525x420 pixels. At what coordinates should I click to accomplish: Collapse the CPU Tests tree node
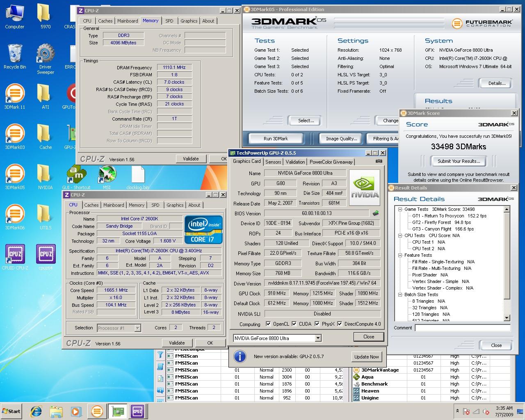(400, 235)
